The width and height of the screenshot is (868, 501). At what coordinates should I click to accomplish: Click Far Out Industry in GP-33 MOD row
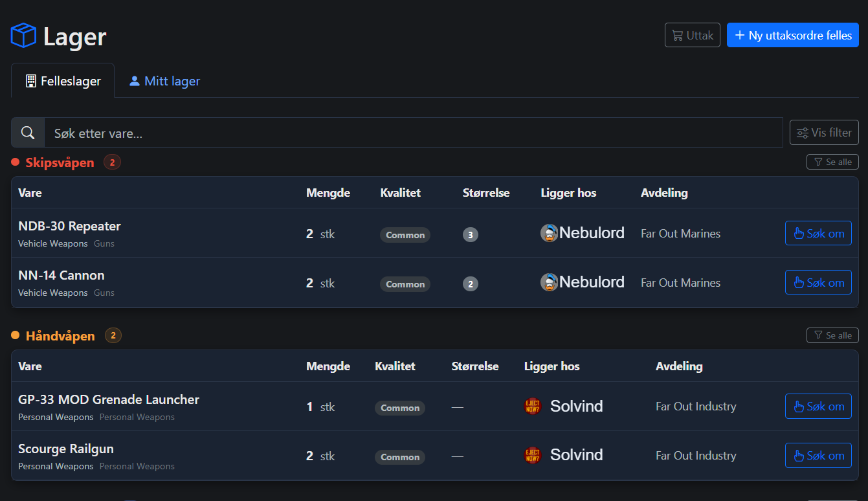[696, 406]
